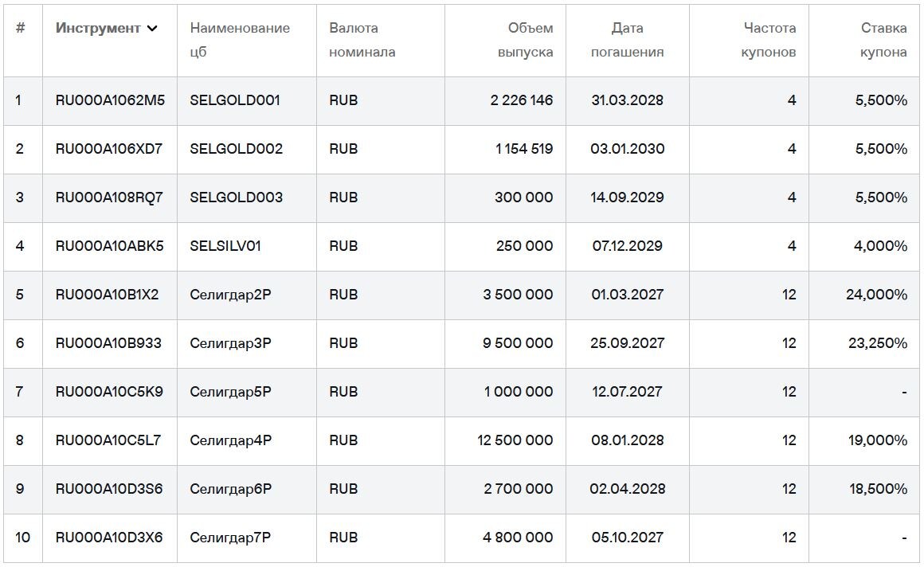Click the Объем выпуска column header
Screen dimensions: 924x567
click(525, 40)
